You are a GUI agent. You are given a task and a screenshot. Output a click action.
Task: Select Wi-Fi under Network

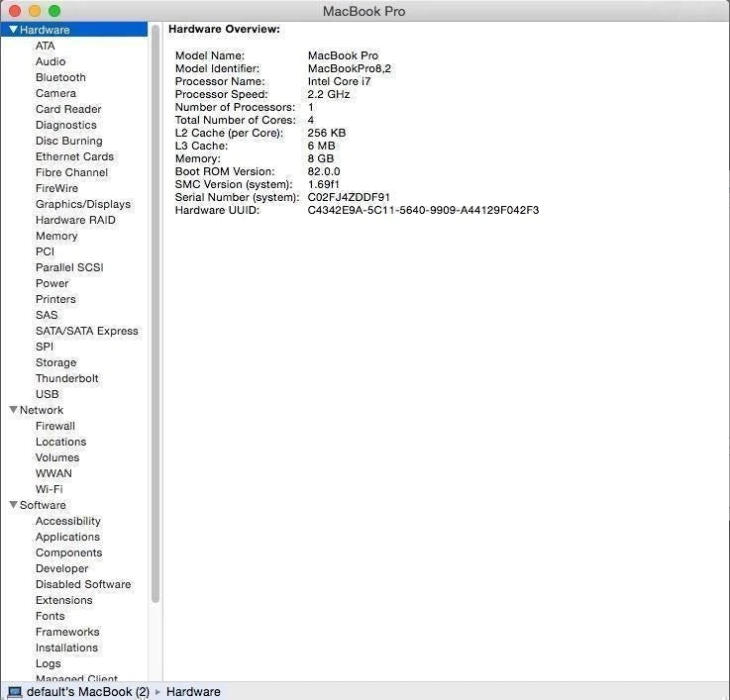49,489
